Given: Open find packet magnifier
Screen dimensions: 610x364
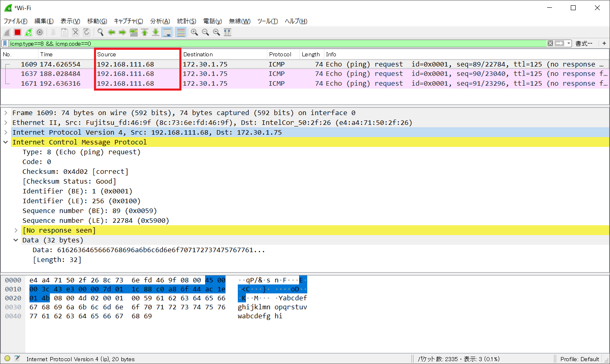Looking at the screenshot, I should coord(100,32).
